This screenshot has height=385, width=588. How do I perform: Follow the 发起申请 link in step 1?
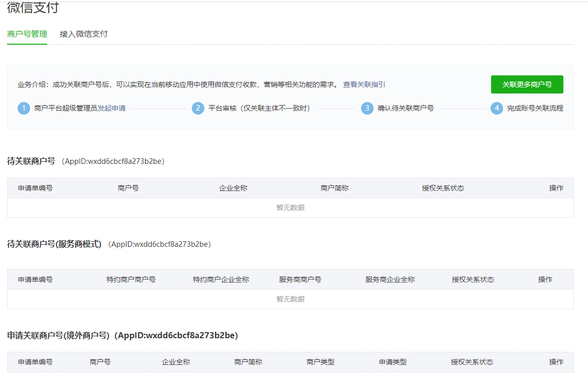pos(111,109)
